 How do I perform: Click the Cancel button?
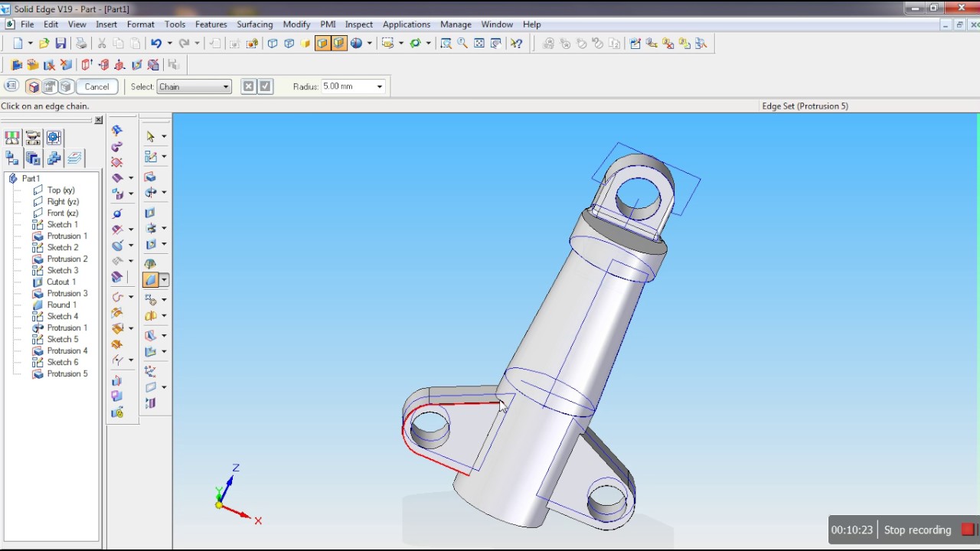pos(97,86)
